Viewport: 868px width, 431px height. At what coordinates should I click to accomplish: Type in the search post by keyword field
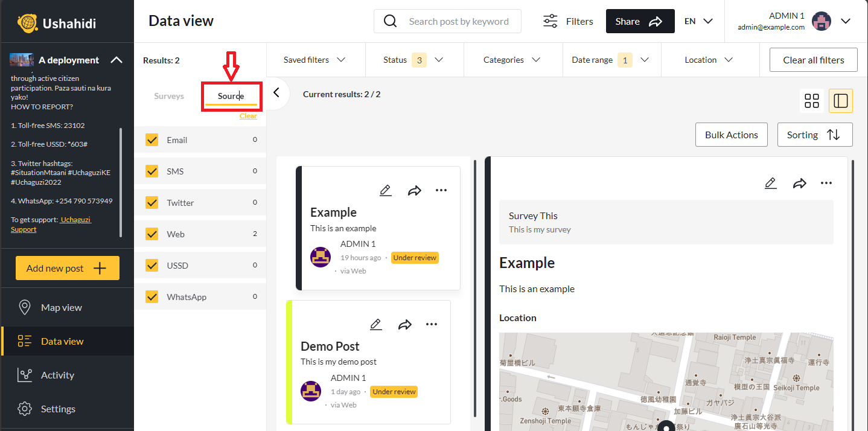tap(459, 21)
